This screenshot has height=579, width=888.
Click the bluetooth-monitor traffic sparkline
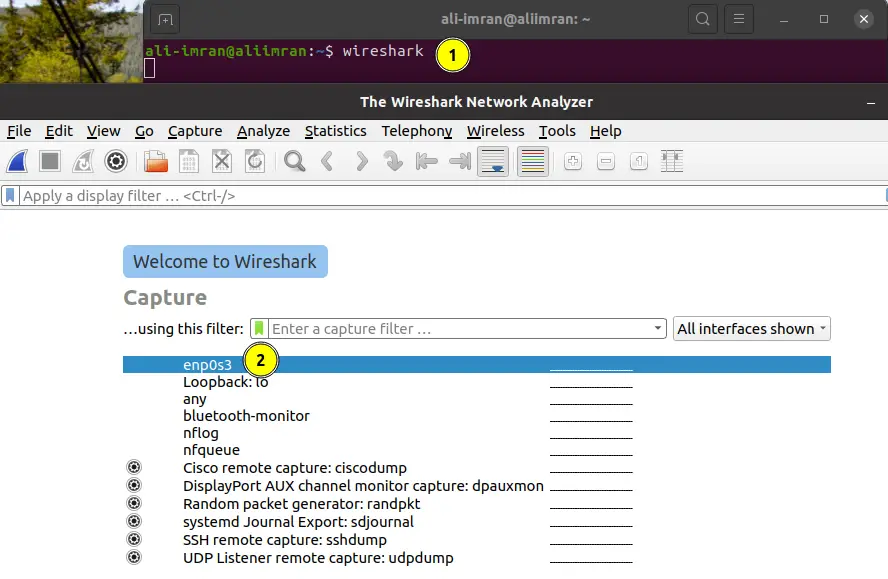pyautogui.click(x=591, y=416)
